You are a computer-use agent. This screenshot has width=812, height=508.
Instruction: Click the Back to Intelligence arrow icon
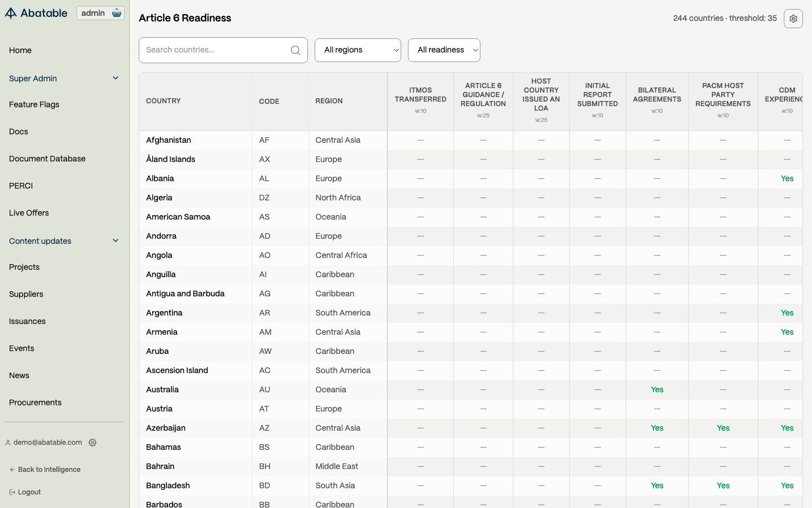12,470
